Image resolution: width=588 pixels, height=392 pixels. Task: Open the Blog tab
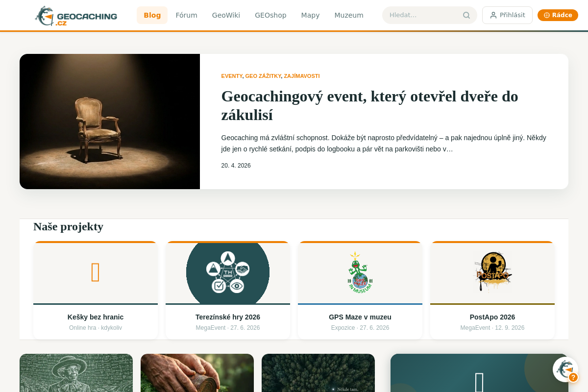(152, 15)
